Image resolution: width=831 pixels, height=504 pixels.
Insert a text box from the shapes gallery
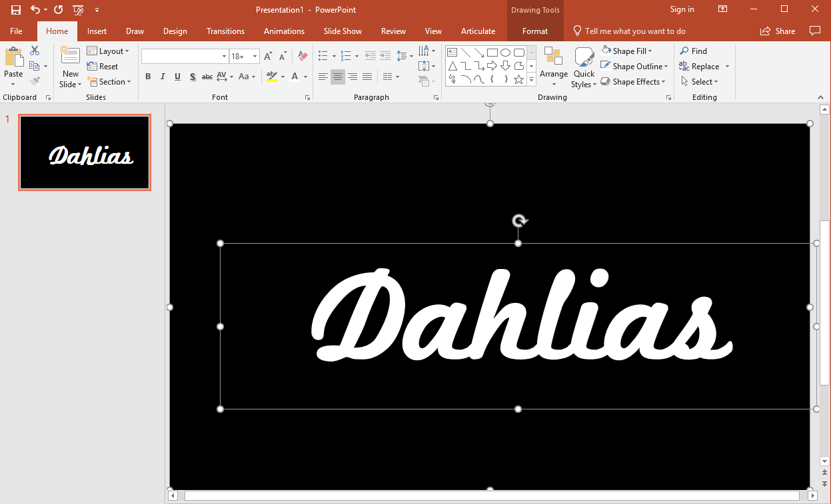(452, 52)
